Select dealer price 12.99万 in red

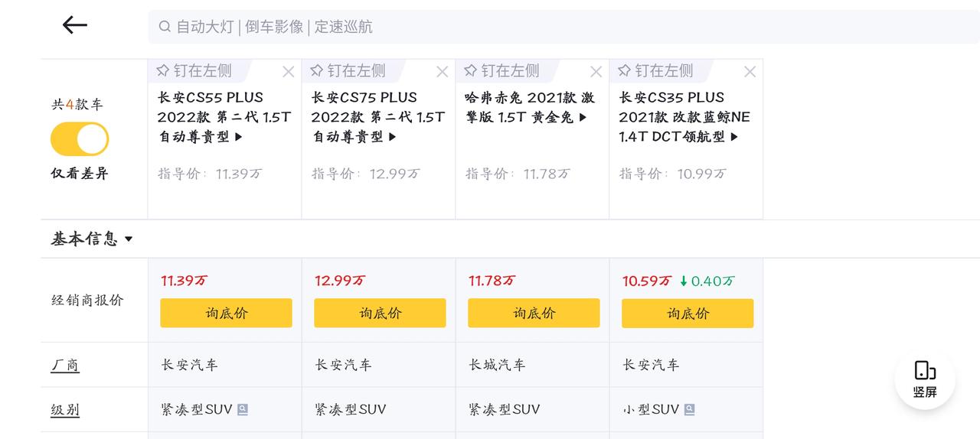pos(339,281)
